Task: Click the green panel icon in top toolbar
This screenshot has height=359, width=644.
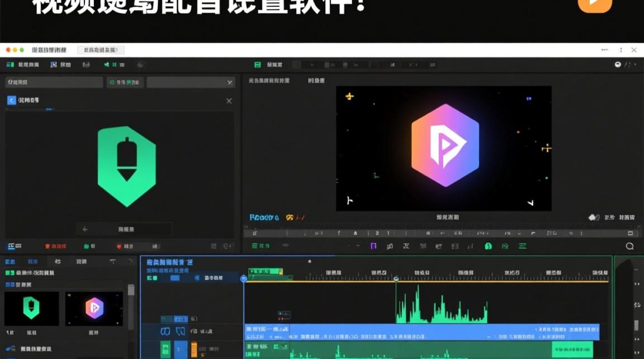Action: (10, 65)
